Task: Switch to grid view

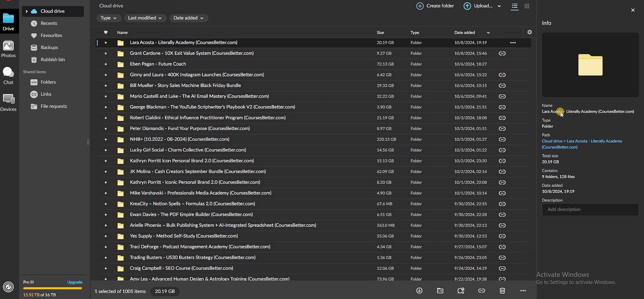Action: [527, 6]
